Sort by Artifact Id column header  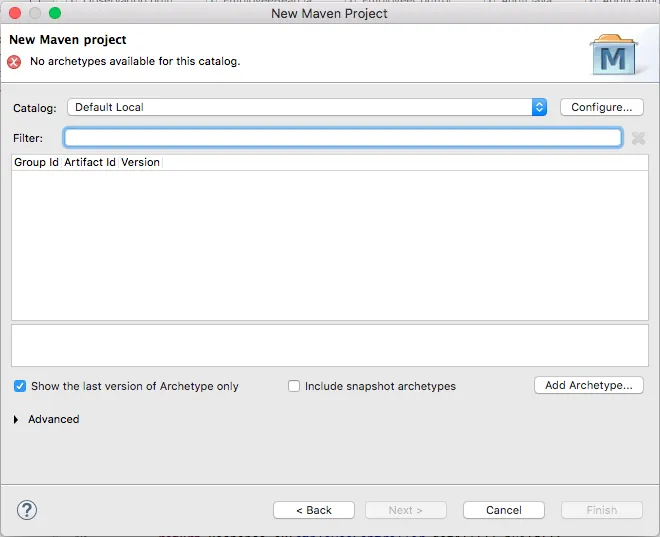pos(90,162)
